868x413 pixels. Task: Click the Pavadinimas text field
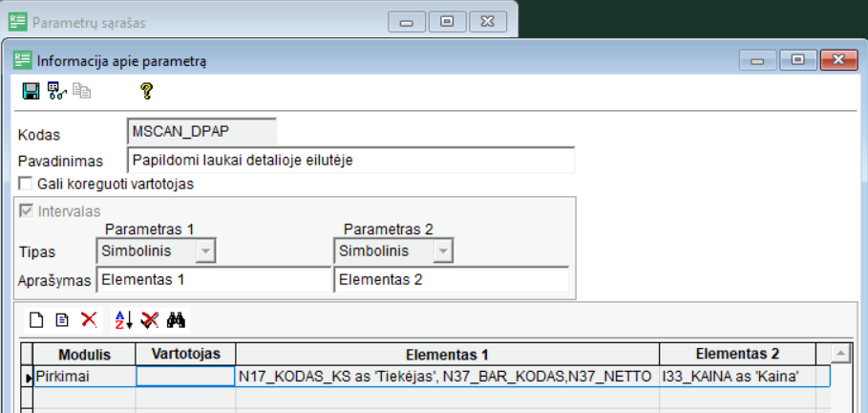tap(350, 161)
